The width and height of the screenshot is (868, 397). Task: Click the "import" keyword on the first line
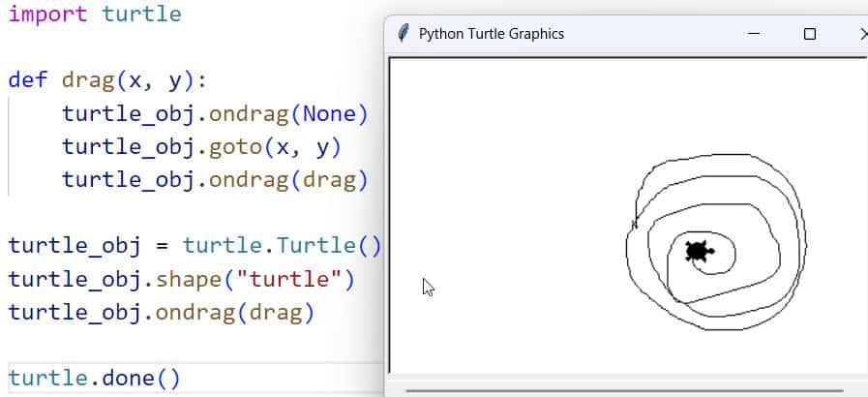tap(47, 15)
